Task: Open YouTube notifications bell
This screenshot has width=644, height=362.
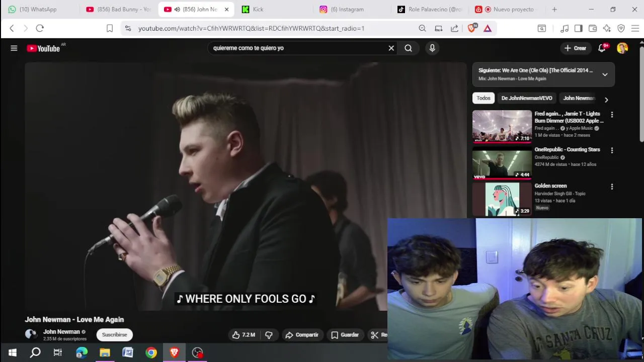Action: (602, 48)
